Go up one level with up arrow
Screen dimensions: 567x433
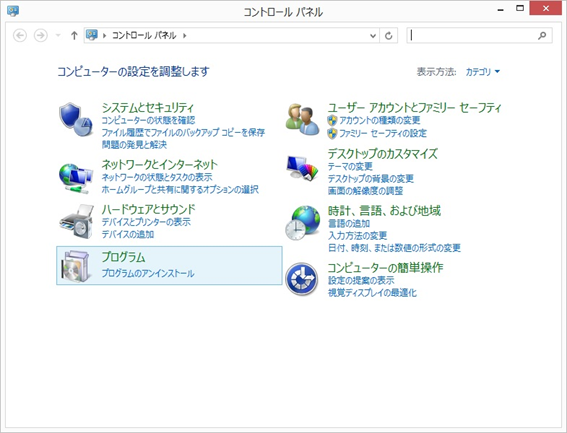74,35
